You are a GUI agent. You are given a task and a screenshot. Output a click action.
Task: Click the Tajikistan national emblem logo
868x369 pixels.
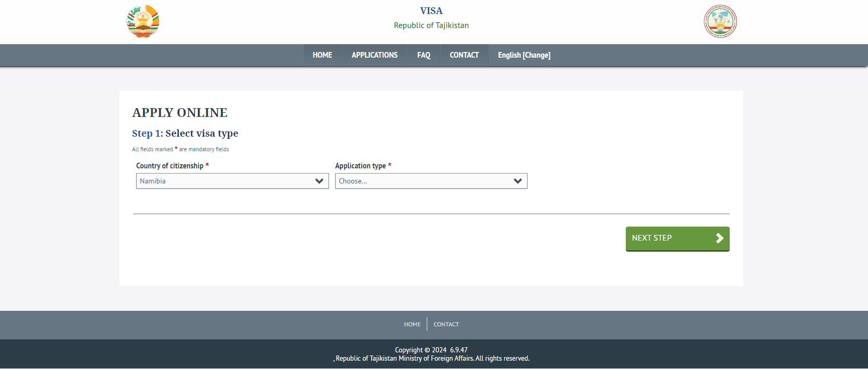(x=143, y=21)
